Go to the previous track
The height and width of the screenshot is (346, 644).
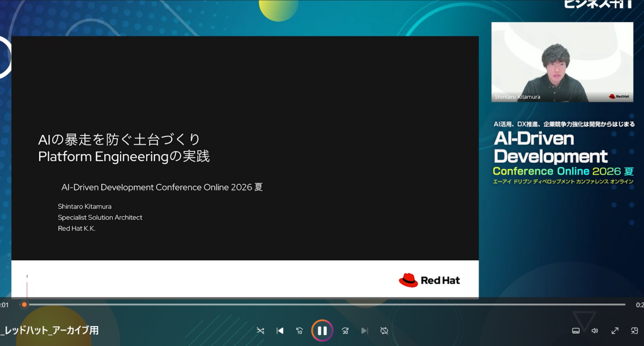tap(280, 331)
